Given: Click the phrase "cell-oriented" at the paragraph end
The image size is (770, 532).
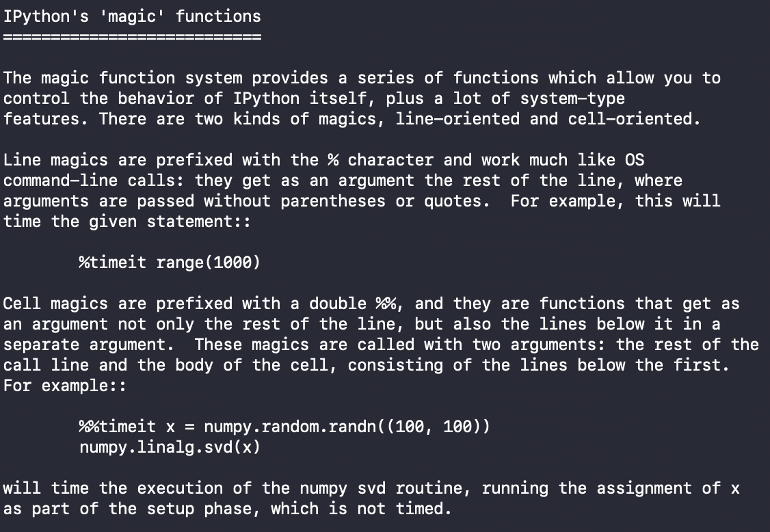Looking at the screenshot, I should 630,119.
